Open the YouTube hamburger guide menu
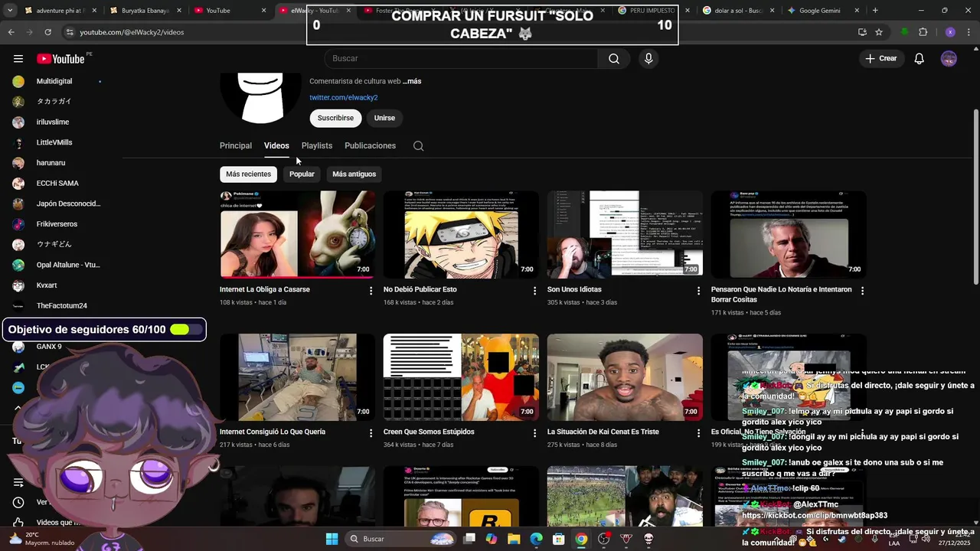Image resolution: width=980 pixels, height=551 pixels. 18,59
